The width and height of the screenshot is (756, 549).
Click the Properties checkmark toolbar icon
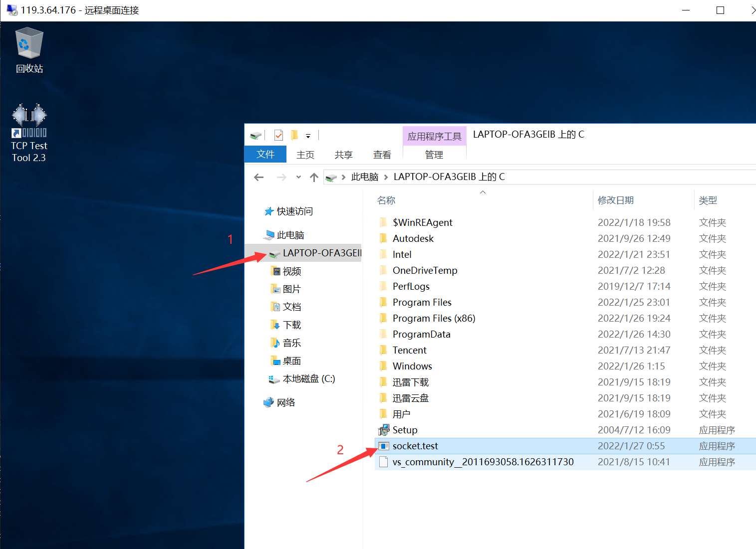coord(279,135)
